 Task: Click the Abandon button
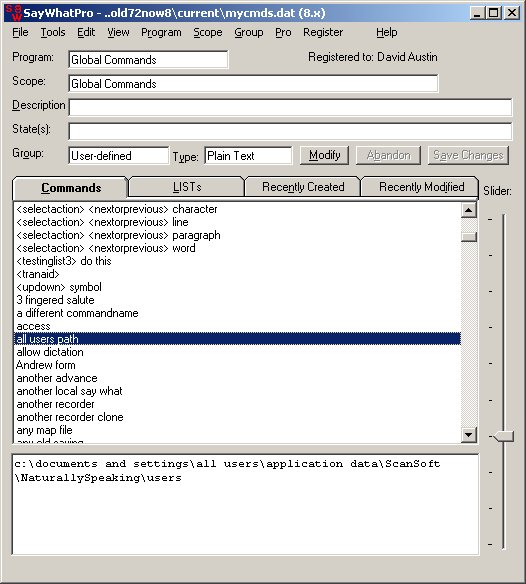click(x=389, y=155)
